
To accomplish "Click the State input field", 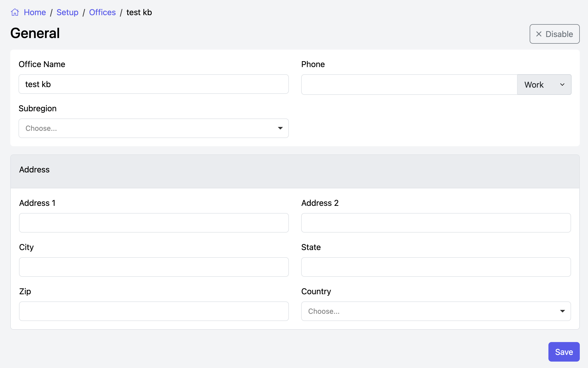I will point(436,267).
